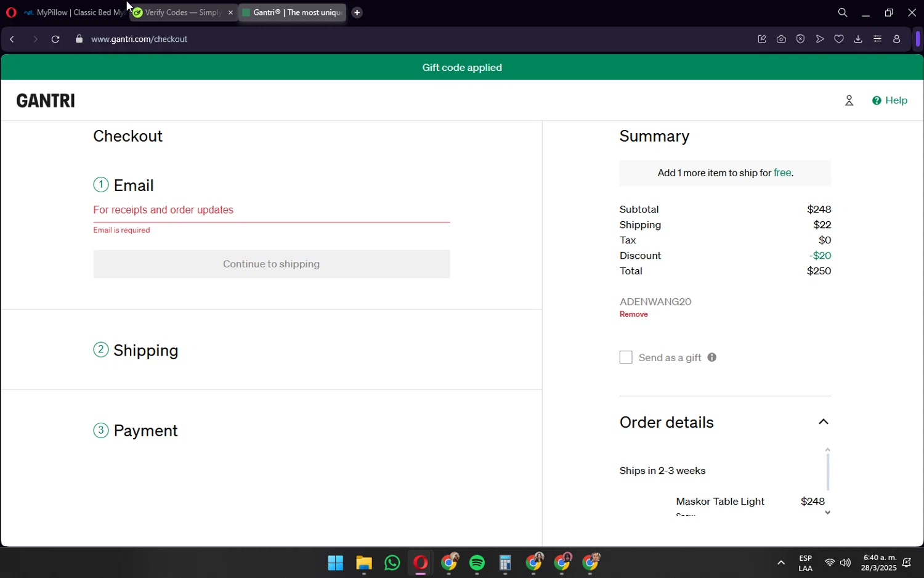Close the Verify Codes tab
924x578 pixels.
[231, 12]
